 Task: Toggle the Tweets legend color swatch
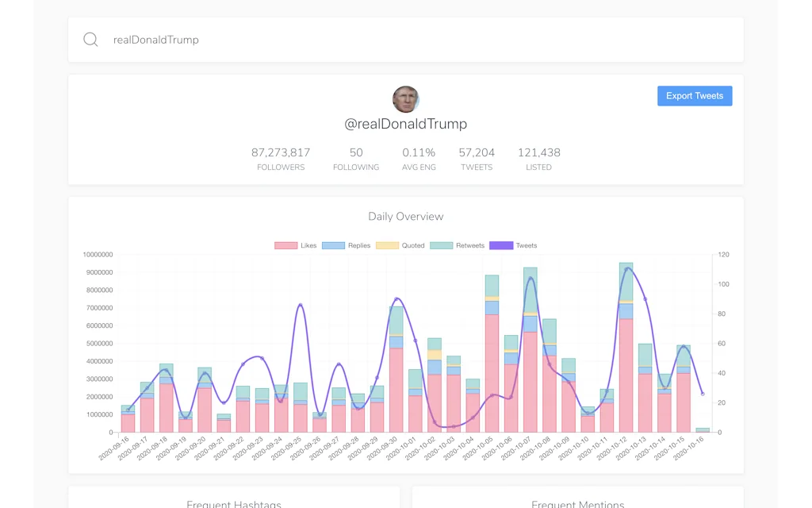[x=501, y=246]
